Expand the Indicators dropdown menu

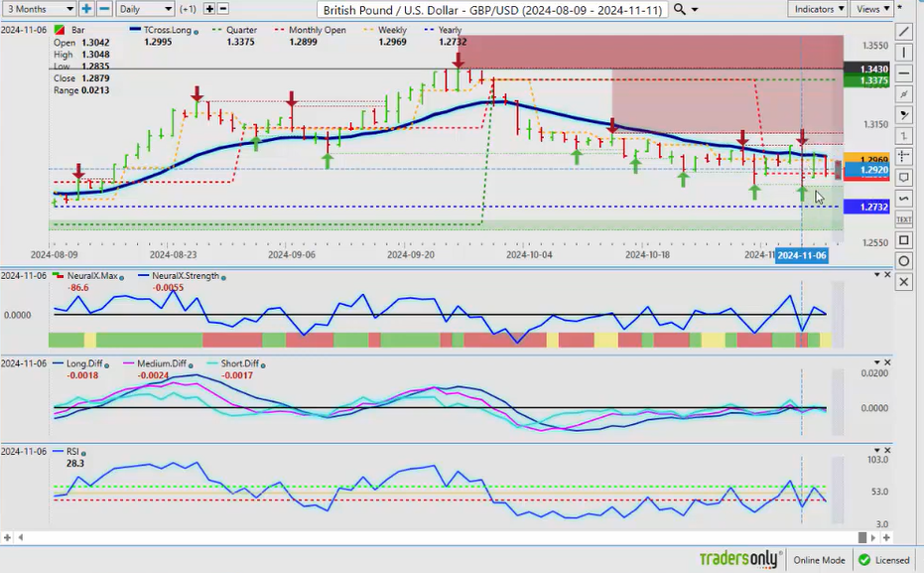coord(819,9)
